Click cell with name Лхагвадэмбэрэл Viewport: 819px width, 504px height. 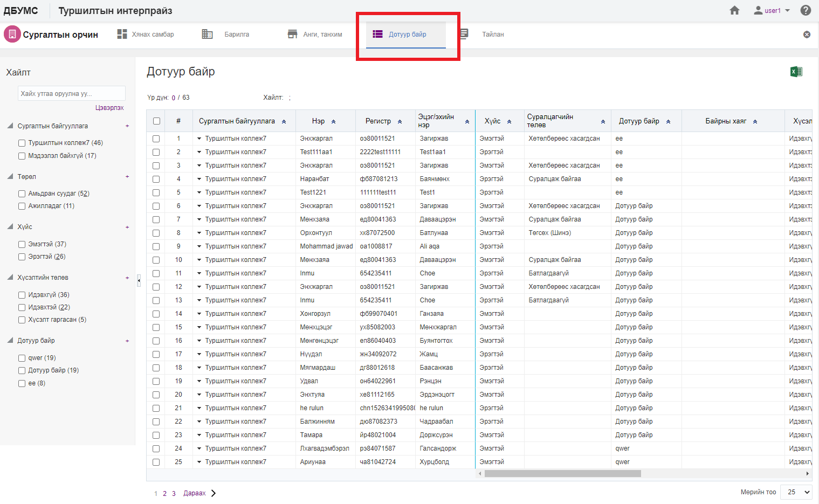(326, 448)
